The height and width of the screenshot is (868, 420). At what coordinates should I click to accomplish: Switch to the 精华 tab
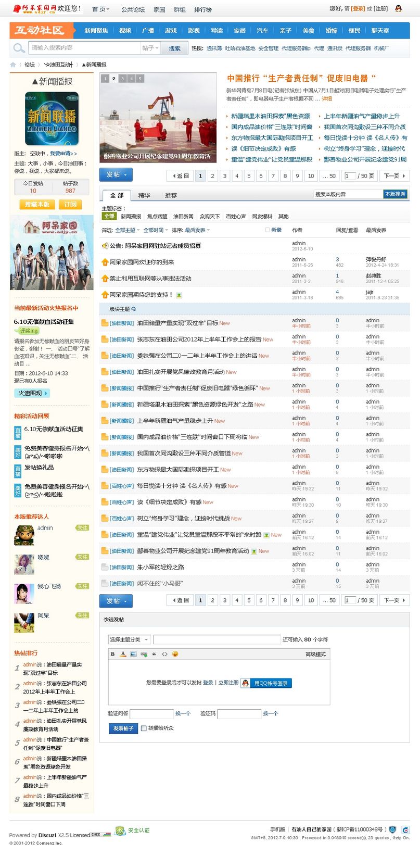144,195
